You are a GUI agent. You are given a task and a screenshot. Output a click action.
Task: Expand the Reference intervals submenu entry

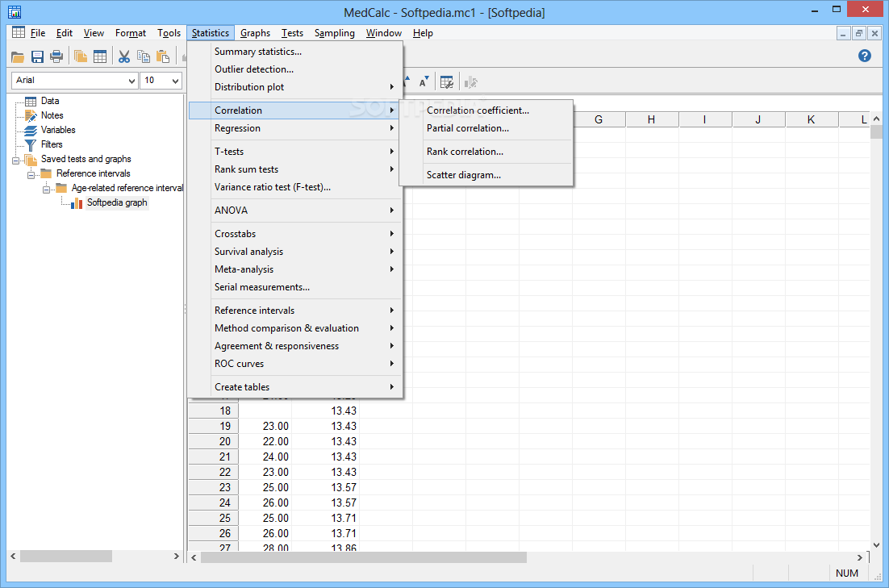coord(295,311)
